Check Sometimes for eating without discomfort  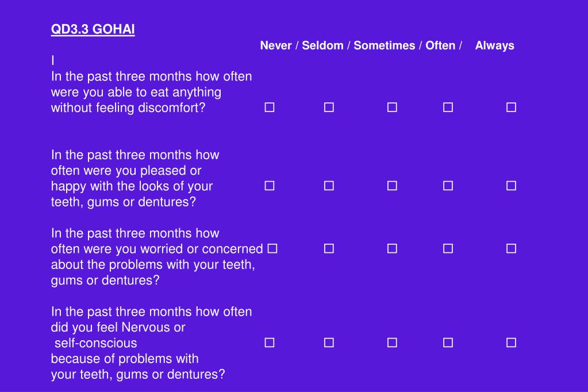(x=392, y=107)
